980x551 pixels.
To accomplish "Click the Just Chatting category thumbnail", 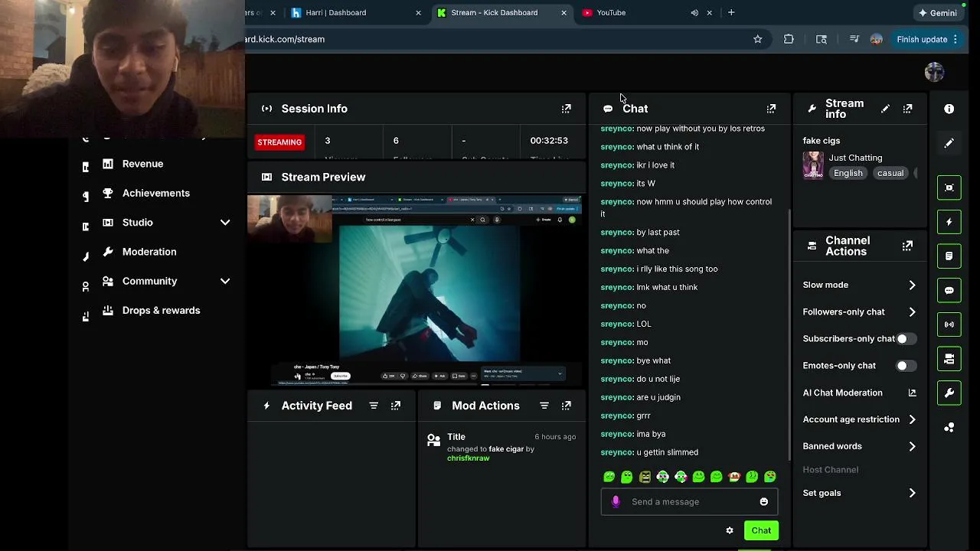I will click(813, 165).
